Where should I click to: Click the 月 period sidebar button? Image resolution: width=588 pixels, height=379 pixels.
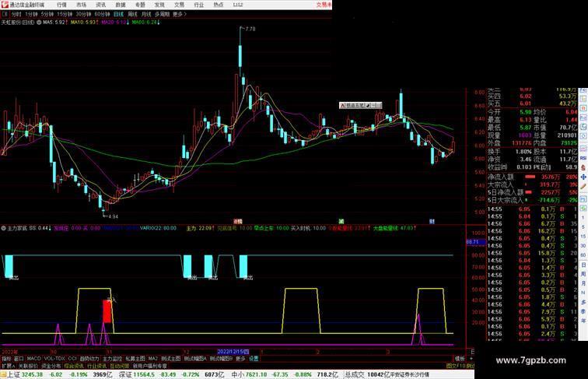[583, 283]
